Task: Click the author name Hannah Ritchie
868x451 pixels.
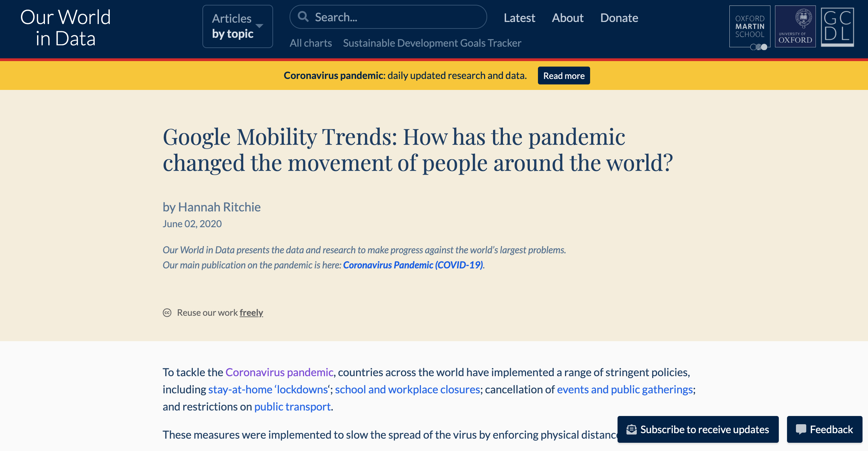Action: (x=219, y=207)
